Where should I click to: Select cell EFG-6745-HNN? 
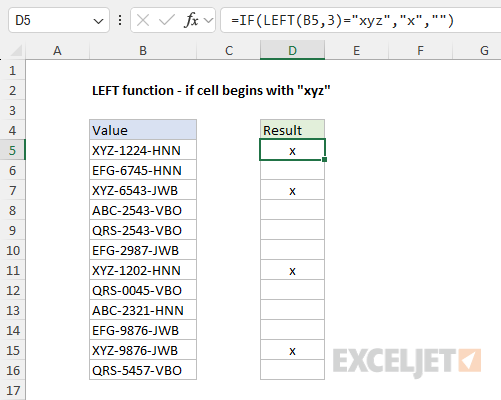coord(143,170)
